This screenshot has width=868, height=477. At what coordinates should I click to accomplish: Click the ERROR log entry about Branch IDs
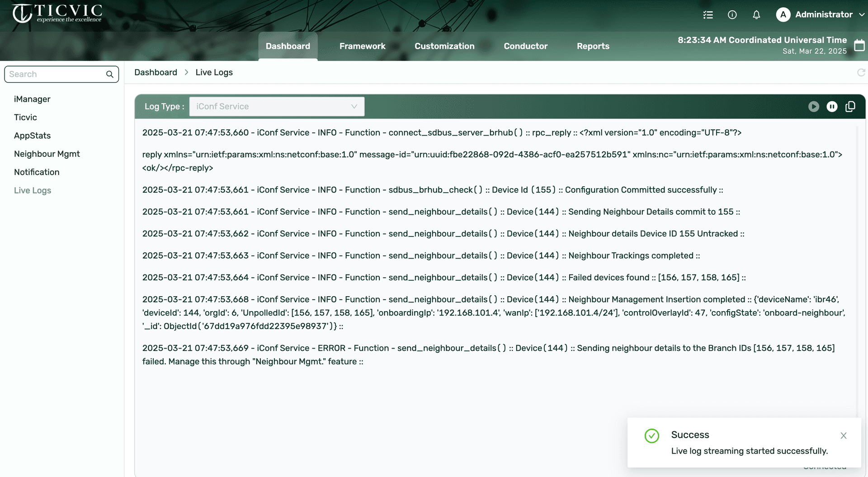pos(488,355)
